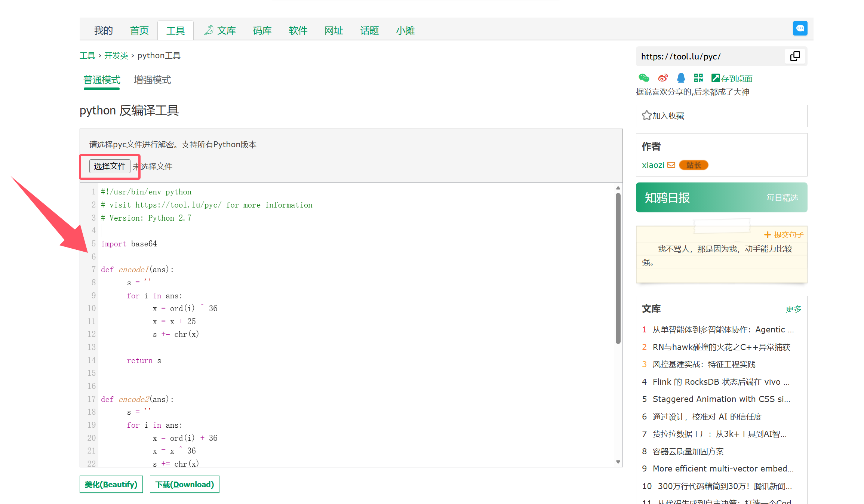The image size is (864, 504).
Task: Copy the tool URL with copy icon
Action: pyautogui.click(x=795, y=56)
